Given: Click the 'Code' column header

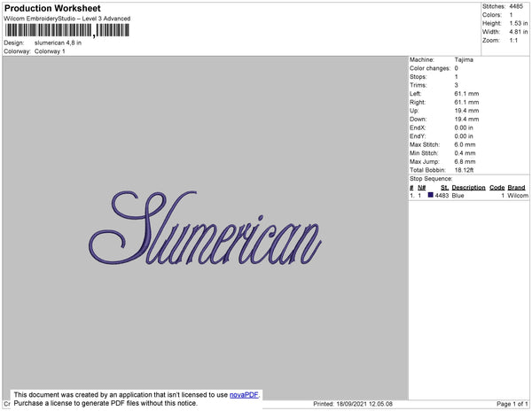Looking at the screenshot, I should (x=497, y=188).
